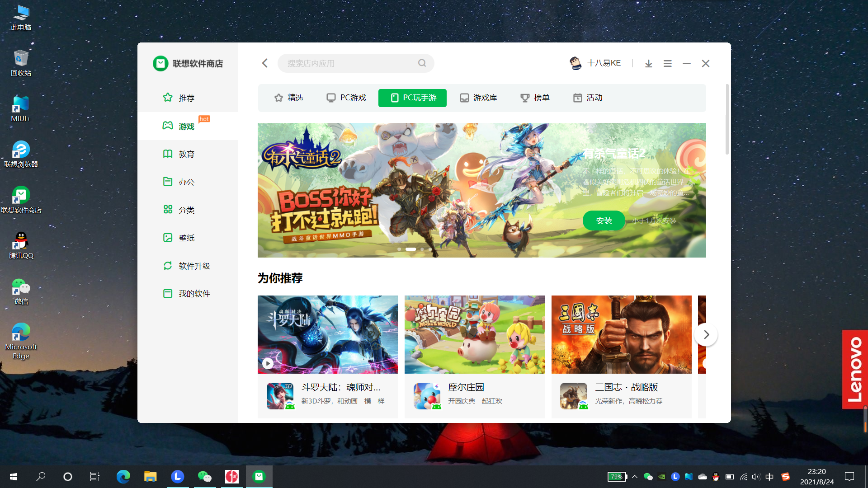Open 回收站 desktop icon
The height and width of the screenshot is (488, 868).
coord(21,63)
